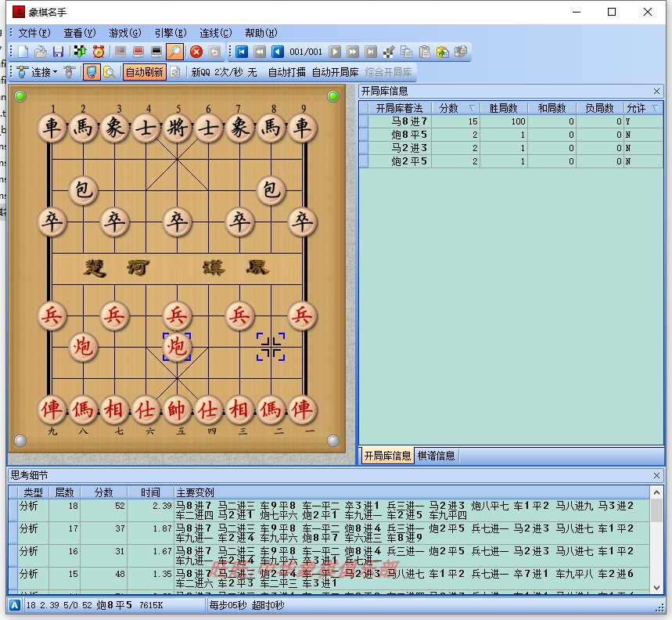This screenshot has height=620, width=672.
Task: Copy position with copy icon
Action: coord(406,52)
